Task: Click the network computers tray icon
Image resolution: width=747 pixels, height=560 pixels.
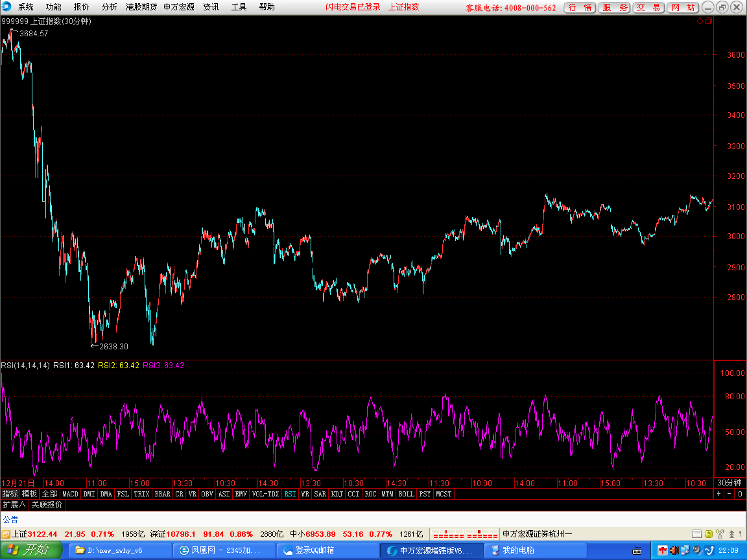Action: tap(685, 550)
